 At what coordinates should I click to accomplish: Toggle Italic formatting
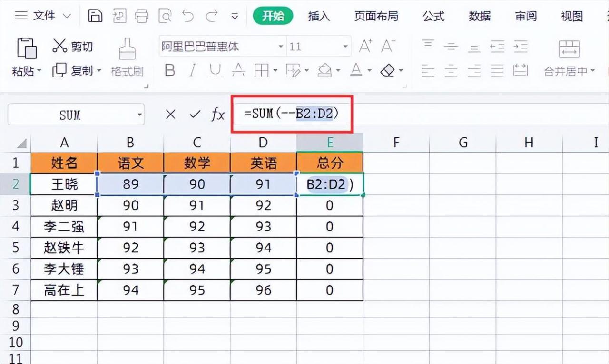click(192, 71)
